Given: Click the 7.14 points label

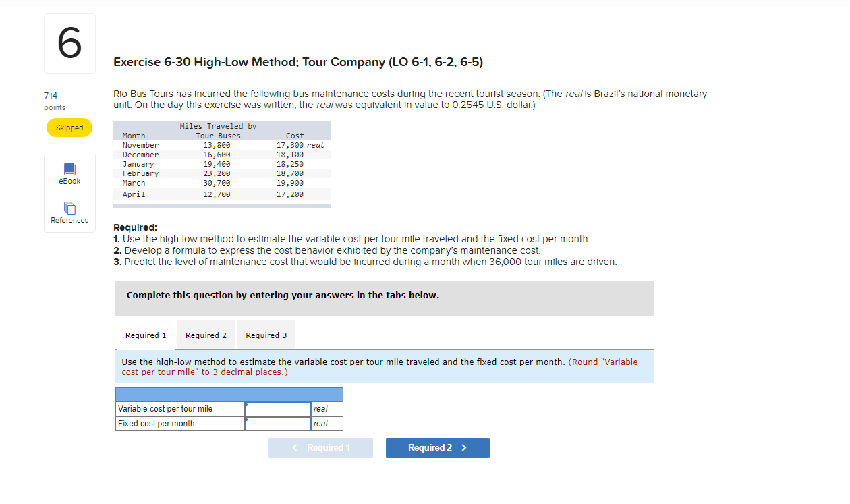Looking at the screenshot, I should click(x=55, y=101).
